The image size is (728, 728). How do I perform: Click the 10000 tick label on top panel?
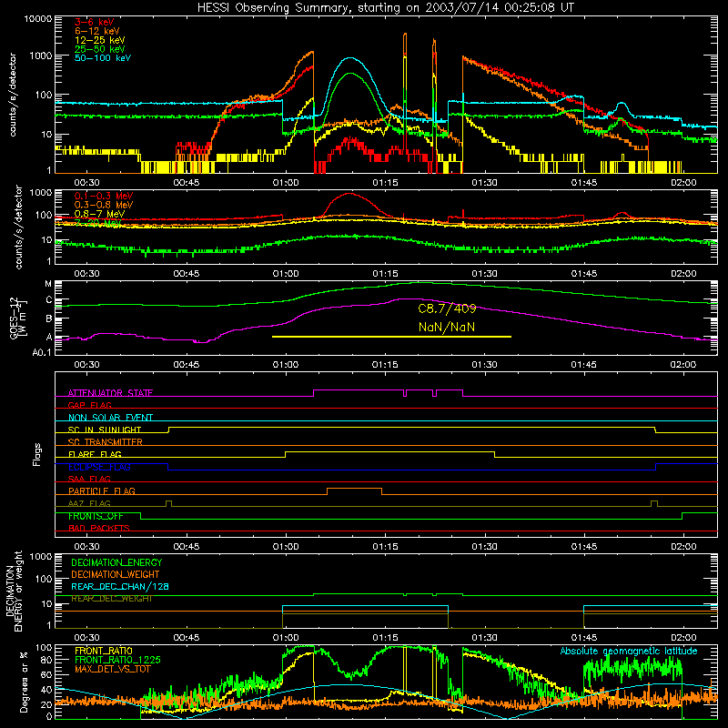tap(38, 18)
